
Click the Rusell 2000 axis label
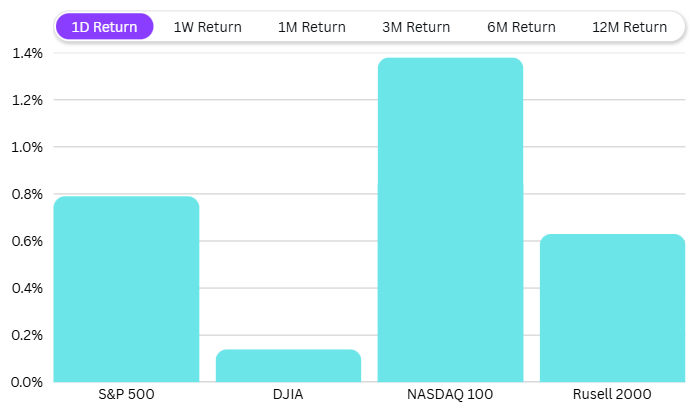pos(612,395)
